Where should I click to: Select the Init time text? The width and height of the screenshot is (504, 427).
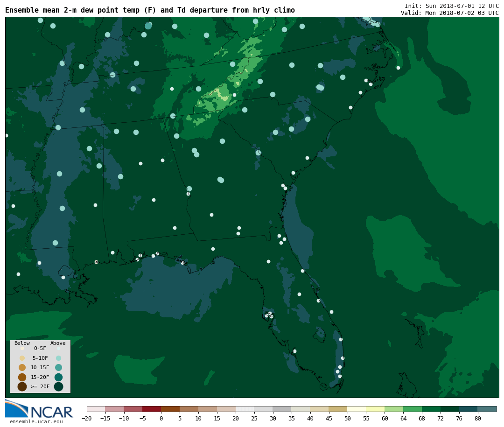click(452, 6)
